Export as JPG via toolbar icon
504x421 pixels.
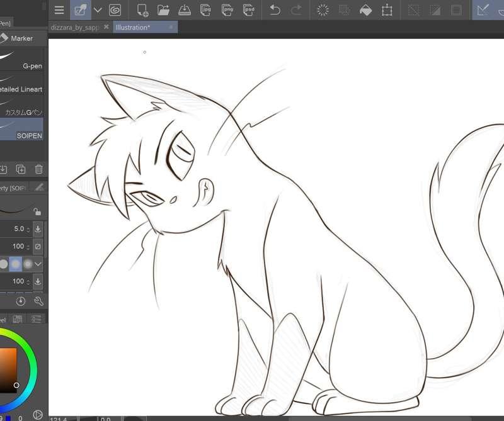click(206, 10)
